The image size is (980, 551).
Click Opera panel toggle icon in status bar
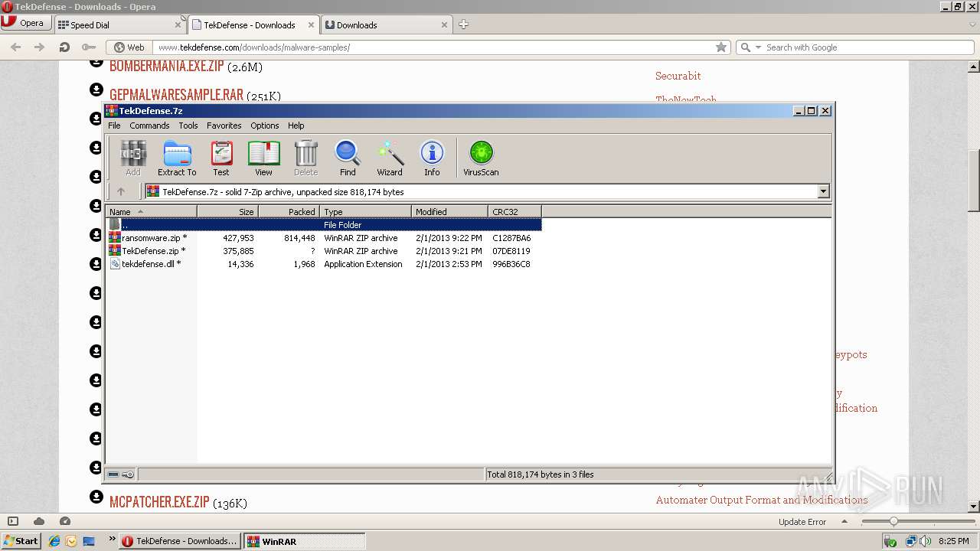pos(13,521)
